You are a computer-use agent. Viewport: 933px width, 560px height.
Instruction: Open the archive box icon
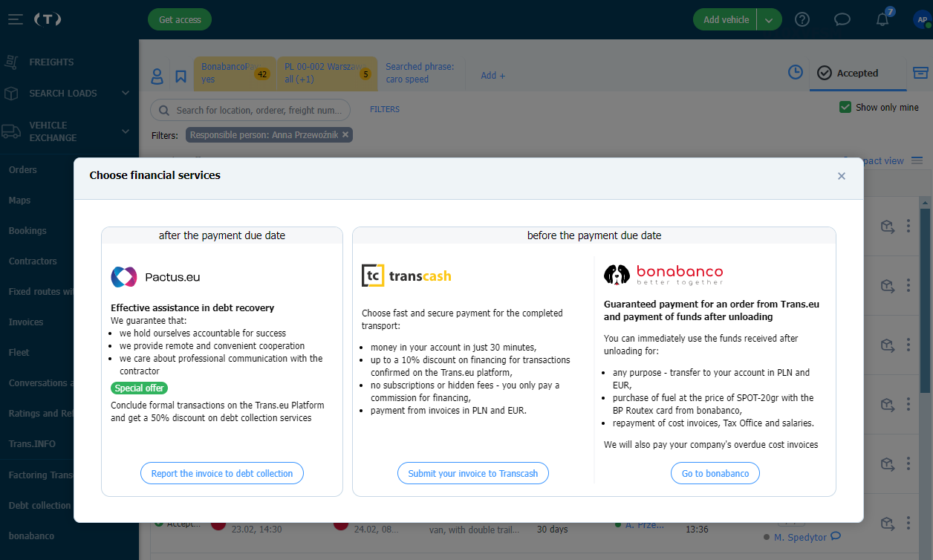tap(920, 73)
